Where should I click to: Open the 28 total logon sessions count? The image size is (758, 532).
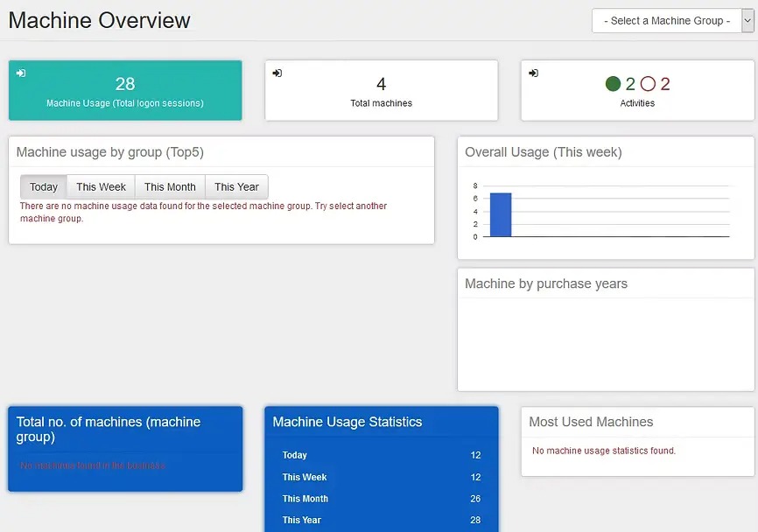[125, 84]
